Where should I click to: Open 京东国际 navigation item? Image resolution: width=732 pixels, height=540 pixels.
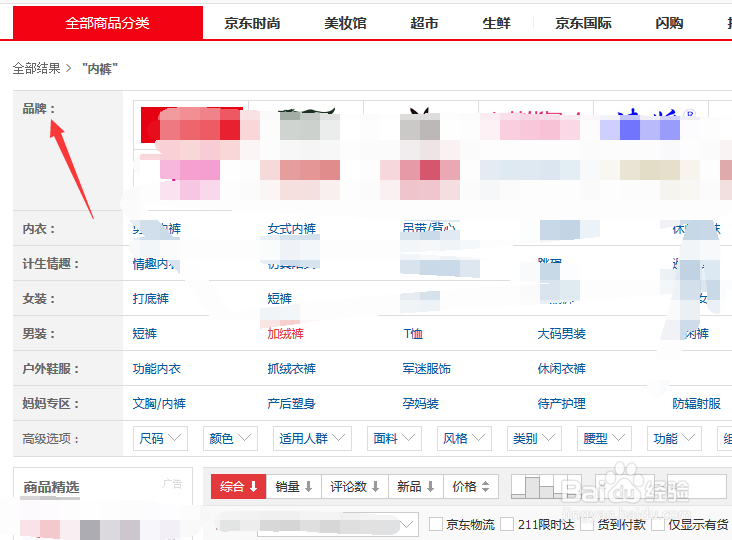[x=584, y=23]
